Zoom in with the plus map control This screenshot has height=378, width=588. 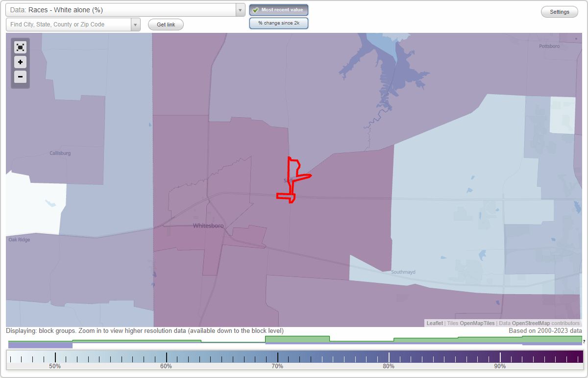point(20,62)
